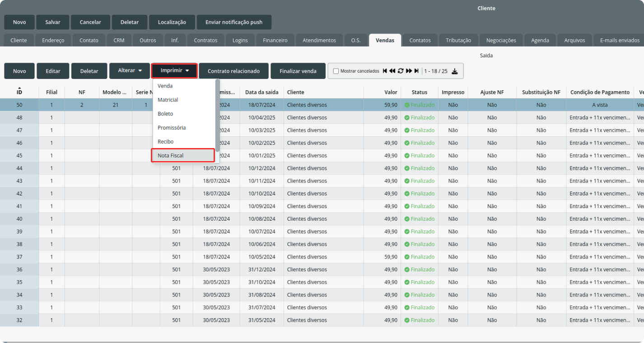Click Finalizado status icon in row 50

(407, 105)
